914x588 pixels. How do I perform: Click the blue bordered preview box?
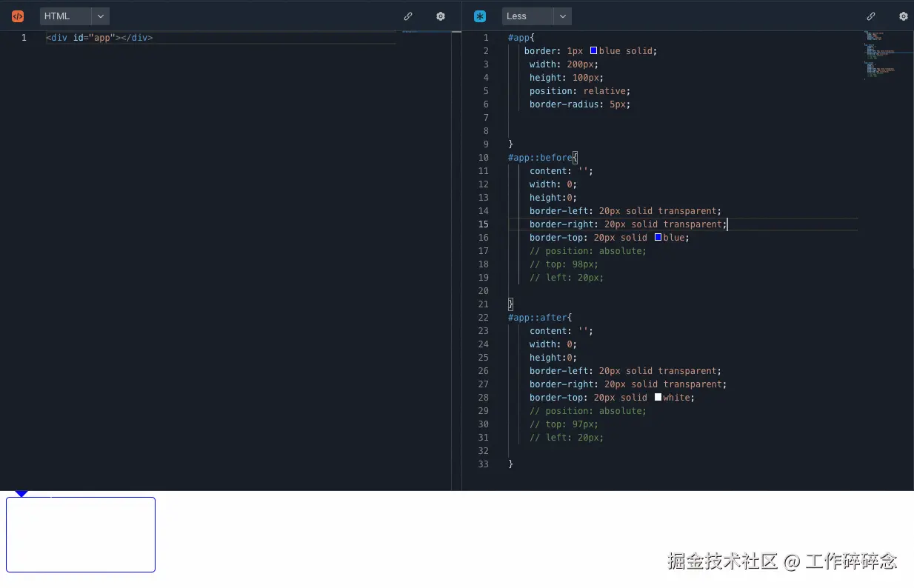tap(81, 535)
